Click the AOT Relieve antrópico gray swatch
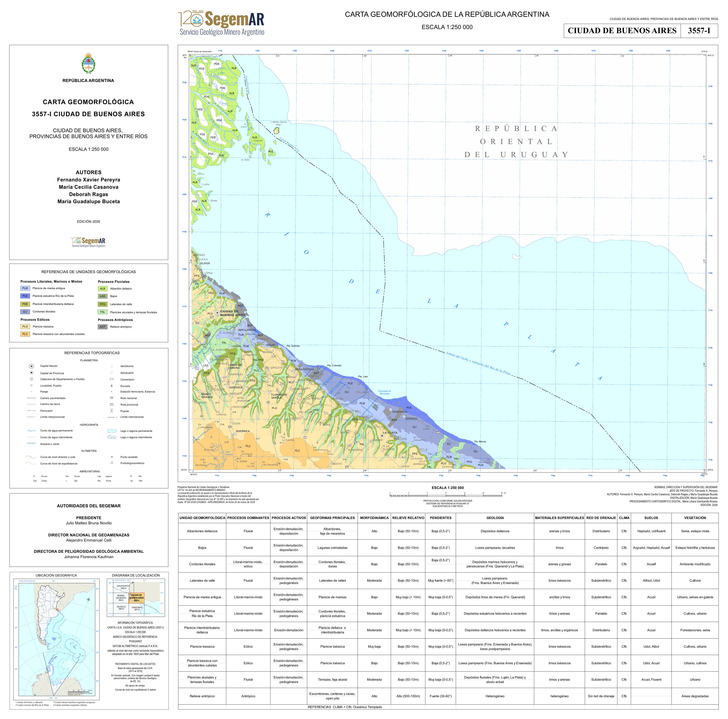 [x=103, y=327]
